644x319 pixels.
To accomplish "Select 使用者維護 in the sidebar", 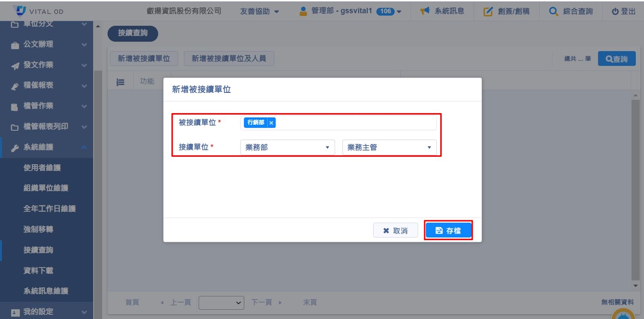I will pos(42,168).
